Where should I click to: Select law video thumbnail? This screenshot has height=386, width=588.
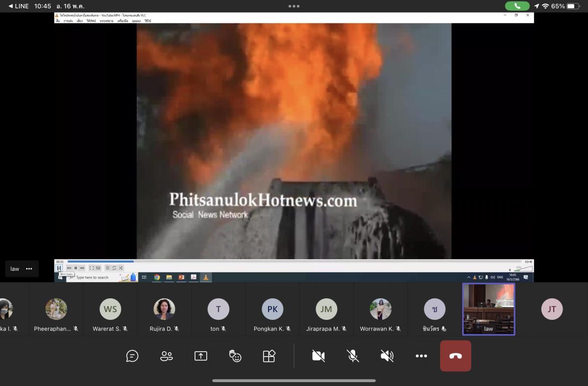[489, 309]
